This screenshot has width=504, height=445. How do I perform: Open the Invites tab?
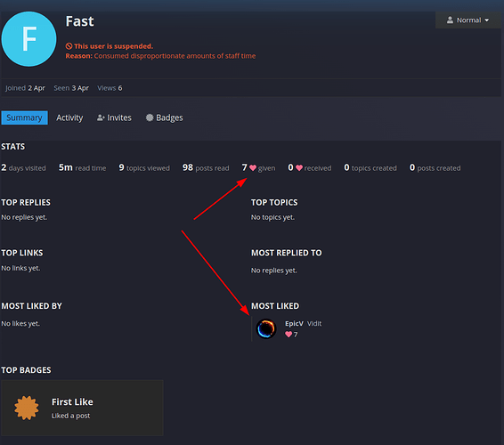(114, 117)
